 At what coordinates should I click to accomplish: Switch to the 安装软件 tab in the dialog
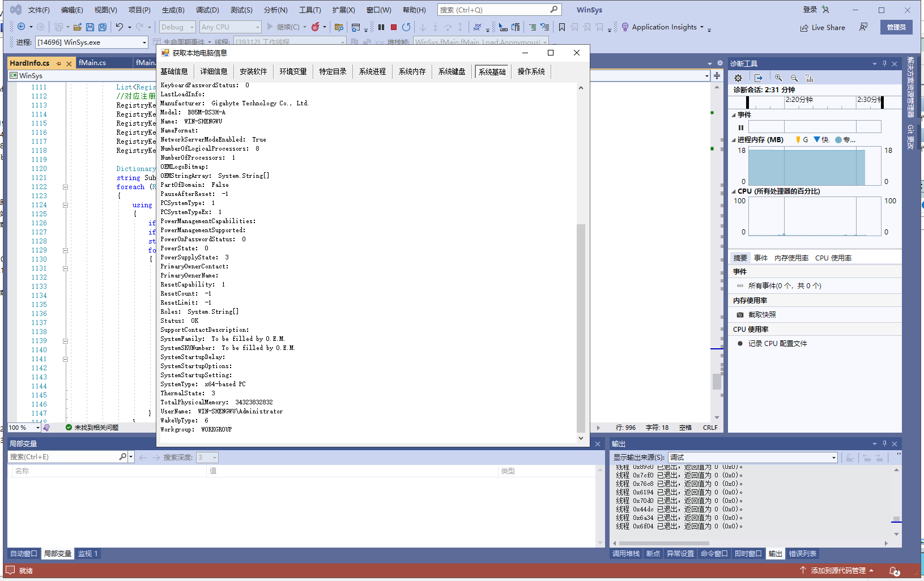(x=253, y=71)
